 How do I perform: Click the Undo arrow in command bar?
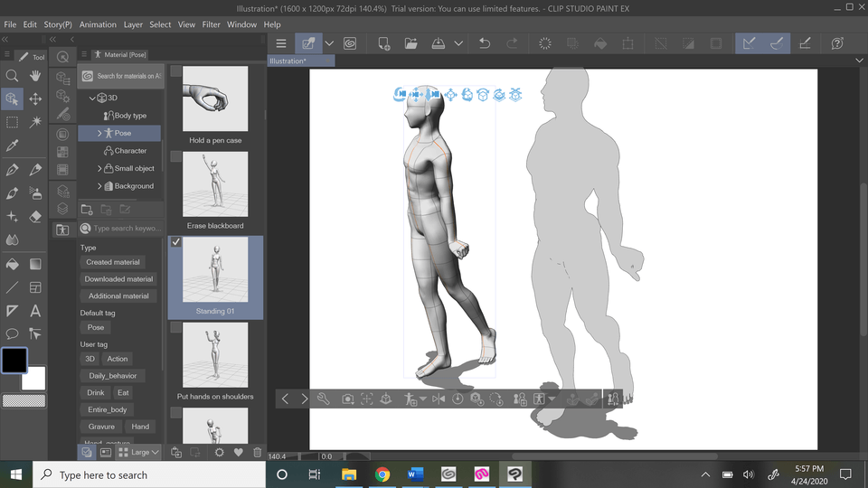click(x=484, y=43)
